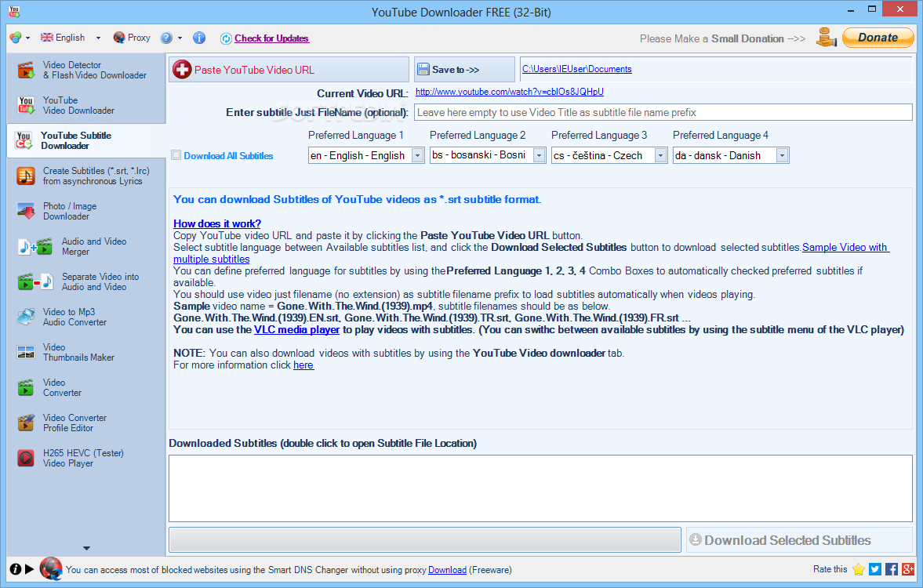Viewport: 923px width, 588px height.
Task: Click the play arrow icon in status bar
Action: tap(29, 569)
